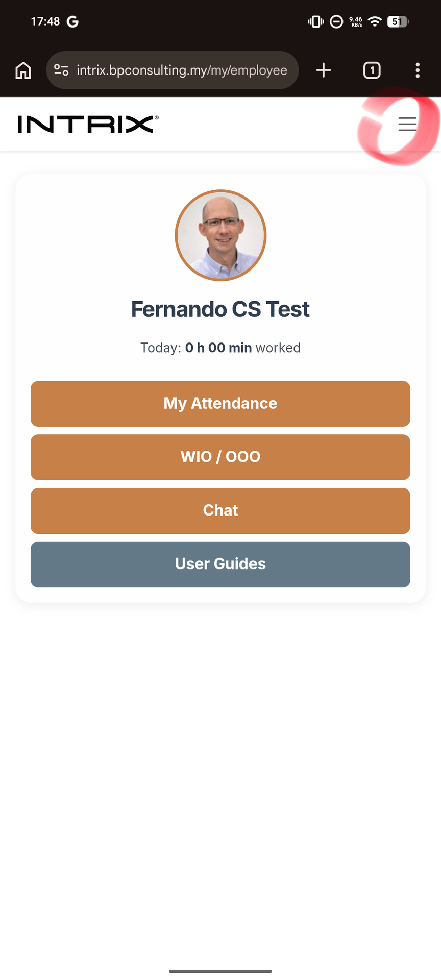View the User Guides
Screen dimensions: 441x980
pyautogui.click(x=220, y=565)
